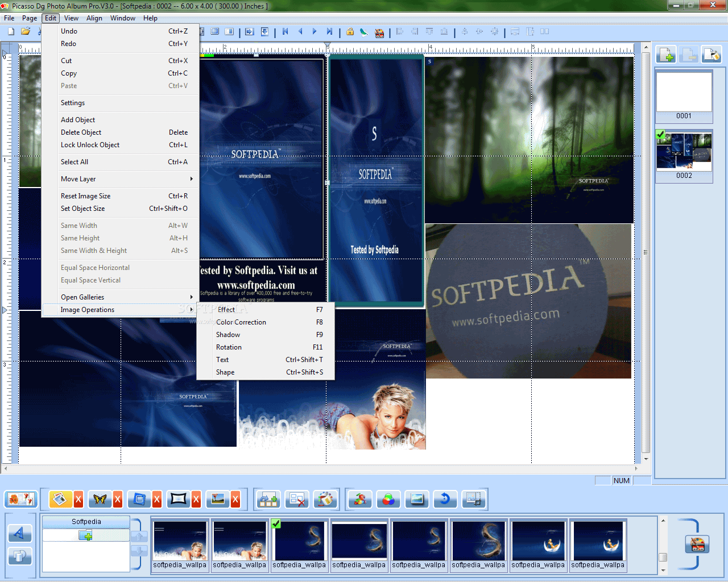728x582 pixels.
Task: Click the landscape background picture icon
Action: click(x=218, y=499)
